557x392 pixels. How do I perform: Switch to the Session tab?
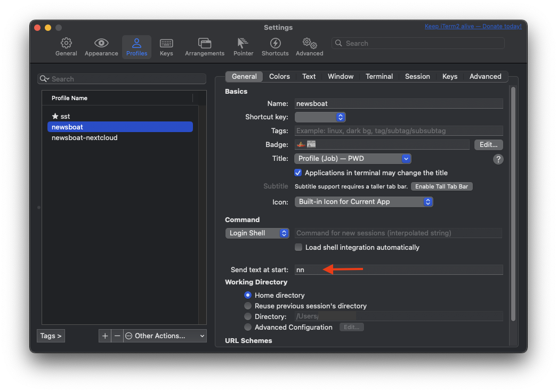pyautogui.click(x=417, y=76)
